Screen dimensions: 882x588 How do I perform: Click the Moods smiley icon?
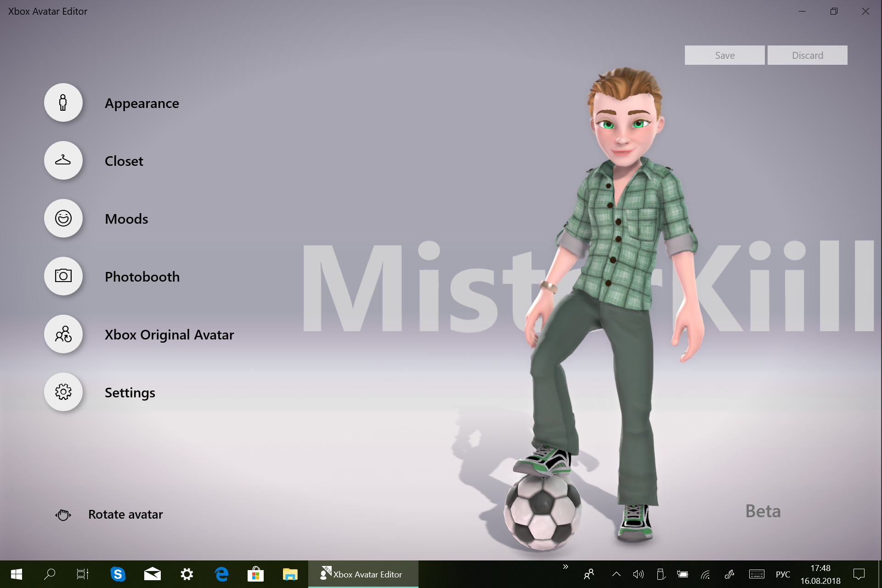coord(63,218)
